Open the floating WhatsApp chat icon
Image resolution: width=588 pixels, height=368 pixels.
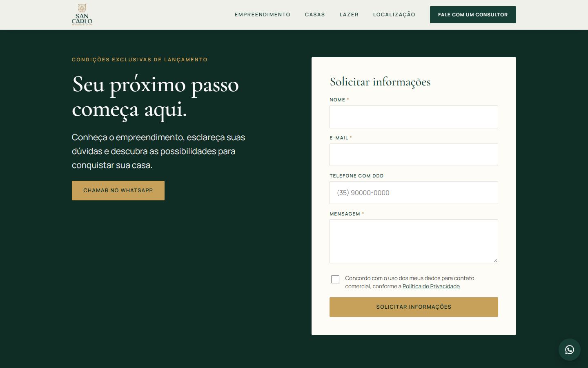570,350
